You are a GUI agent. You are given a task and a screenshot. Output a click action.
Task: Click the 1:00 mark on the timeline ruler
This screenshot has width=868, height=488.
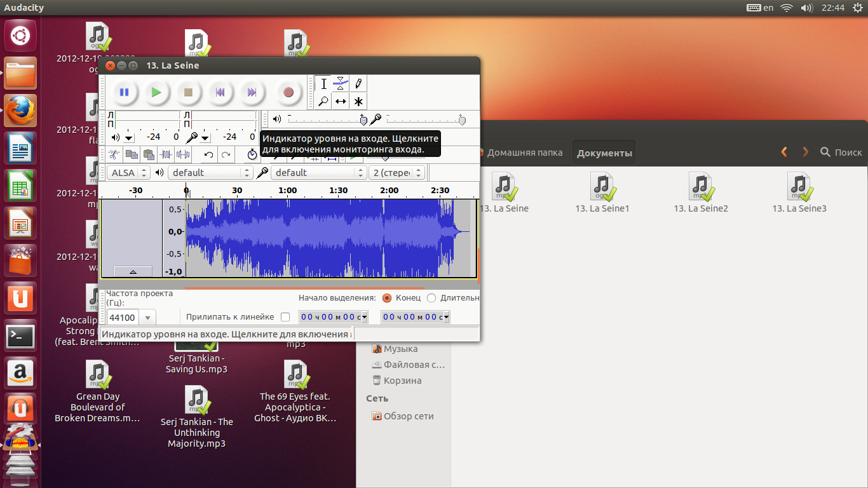[287, 190]
